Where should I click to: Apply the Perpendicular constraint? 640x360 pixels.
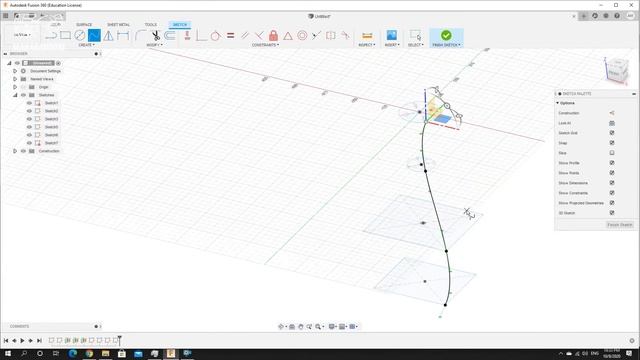click(x=259, y=36)
